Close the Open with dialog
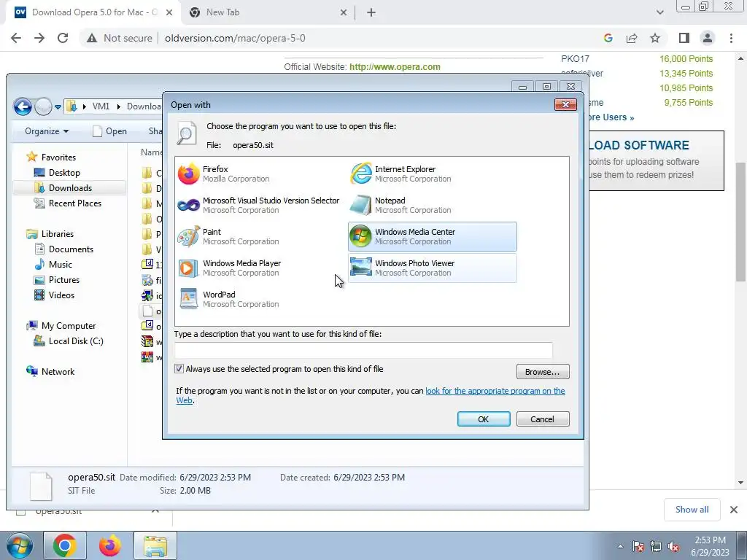The image size is (747, 560). 565,105
